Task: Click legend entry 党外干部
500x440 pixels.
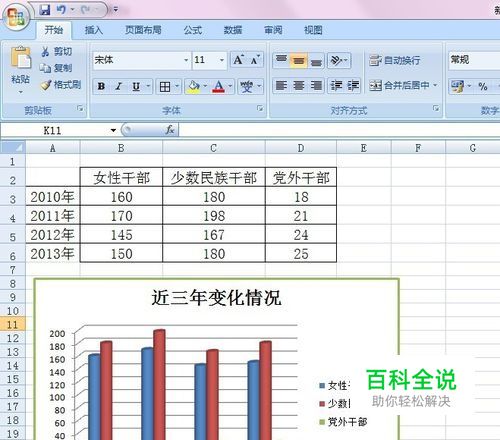Action: (x=343, y=422)
